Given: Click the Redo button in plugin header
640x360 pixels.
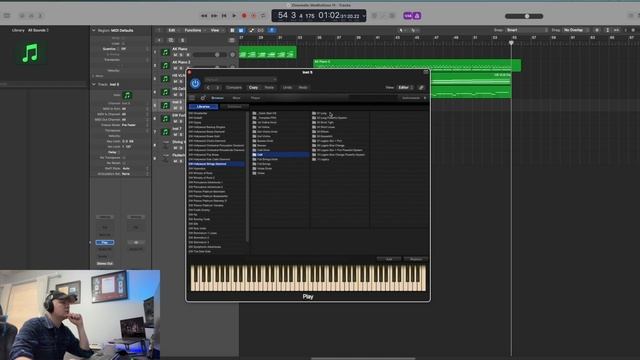Looking at the screenshot, I should coord(303,87).
